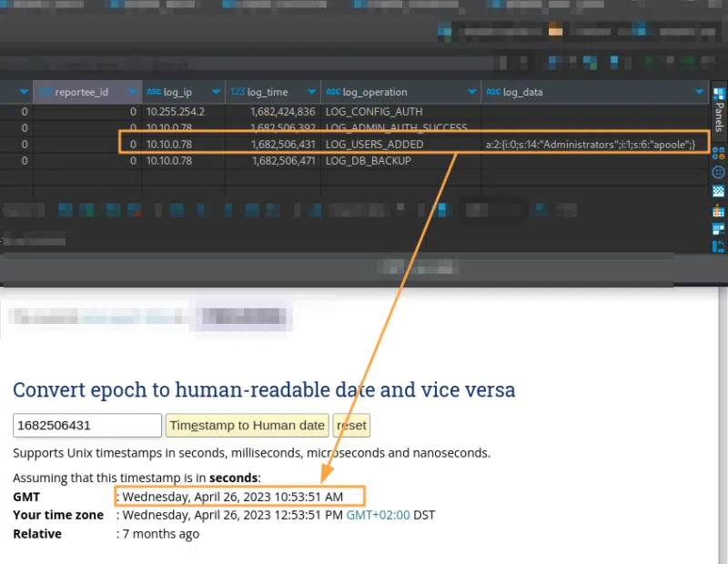Click the ABC type icon on log_ip header

coord(154,92)
